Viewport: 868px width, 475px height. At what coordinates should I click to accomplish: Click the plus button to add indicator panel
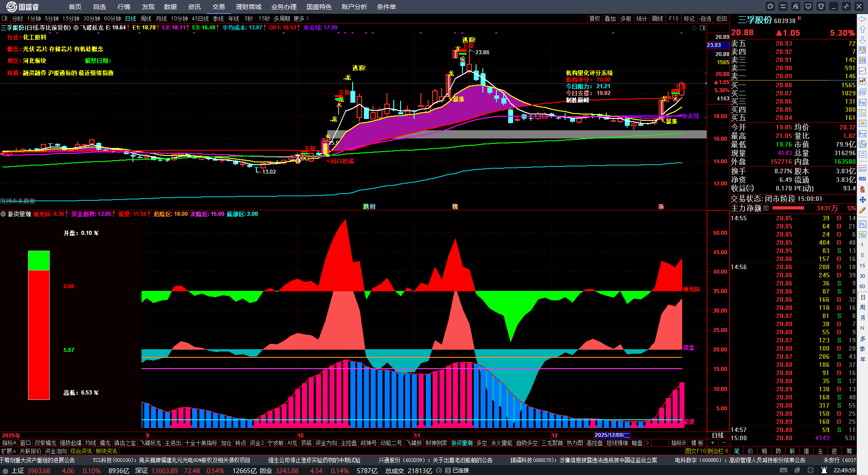click(x=712, y=443)
